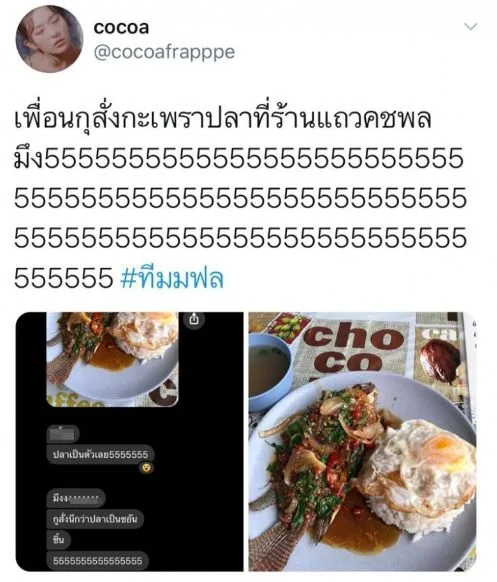Open cocoa's profile avatar picture
The width and height of the screenshot is (497, 582).
pyautogui.click(x=49, y=39)
